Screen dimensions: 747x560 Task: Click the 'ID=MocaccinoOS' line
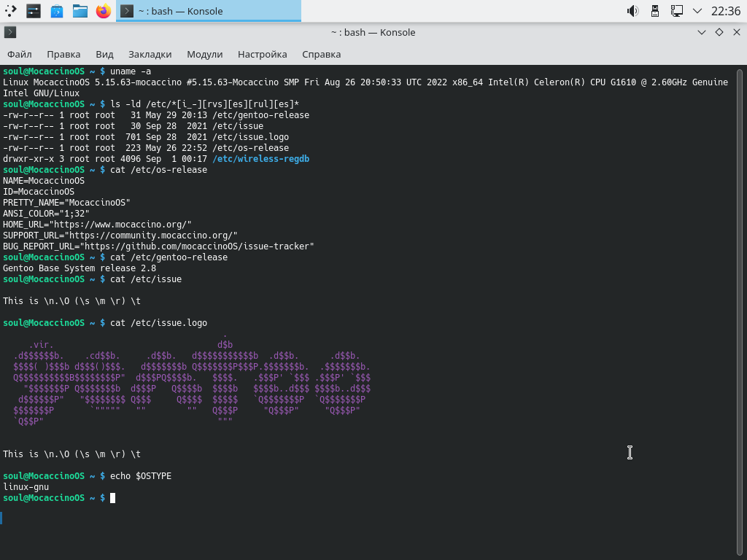[x=39, y=192]
